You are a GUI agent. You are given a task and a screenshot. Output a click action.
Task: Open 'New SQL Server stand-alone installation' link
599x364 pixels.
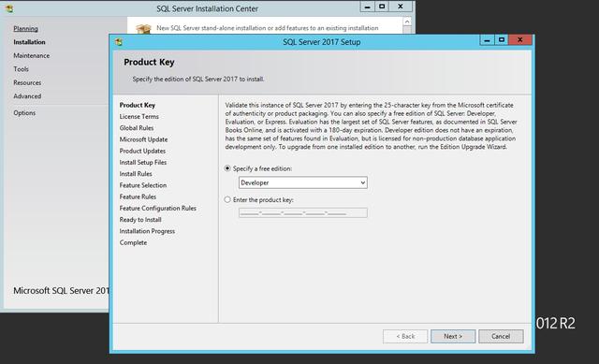(268, 28)
